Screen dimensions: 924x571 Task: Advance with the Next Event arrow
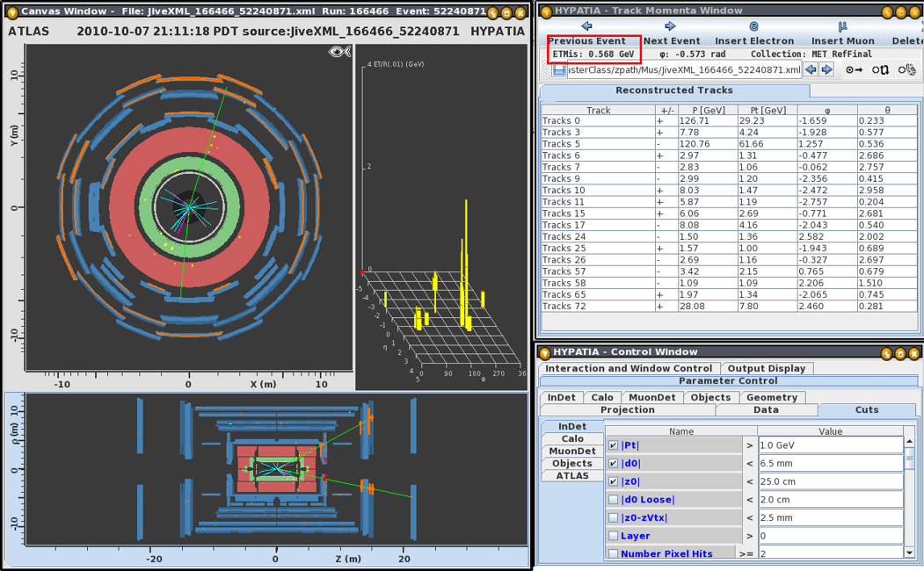pyautogui.click(x=670, y=26)
